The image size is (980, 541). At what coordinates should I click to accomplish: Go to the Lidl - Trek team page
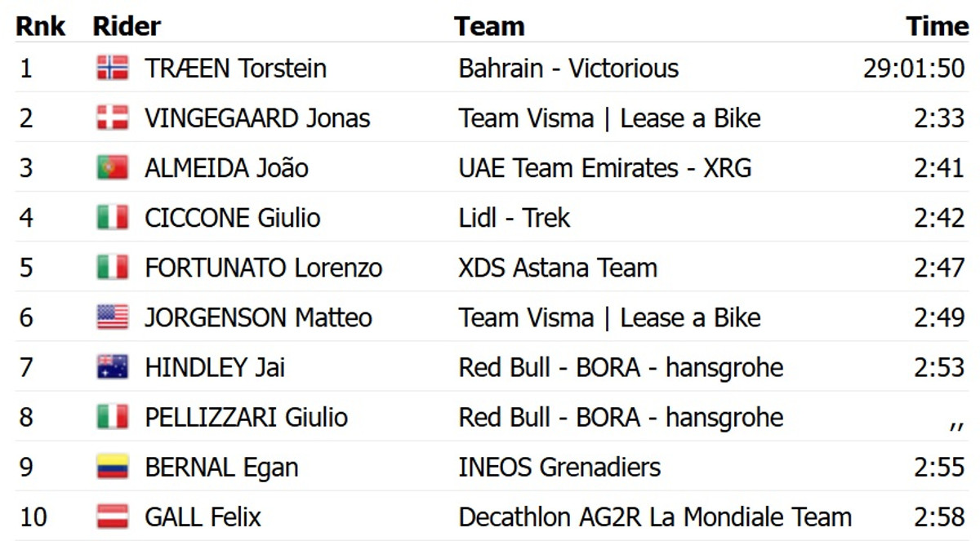pyautogui.click(x=514, y=218)
